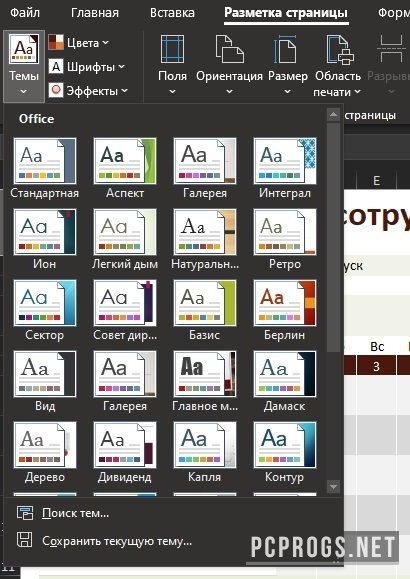Screen dimensions: 410x579
Task: Apply the Галерея theme next to Вид
Action: point(125,381)
